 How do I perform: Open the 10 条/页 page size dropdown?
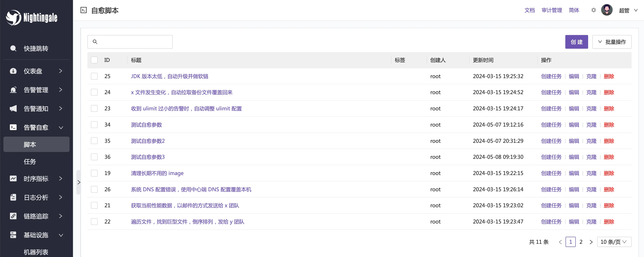coord(614,242)
